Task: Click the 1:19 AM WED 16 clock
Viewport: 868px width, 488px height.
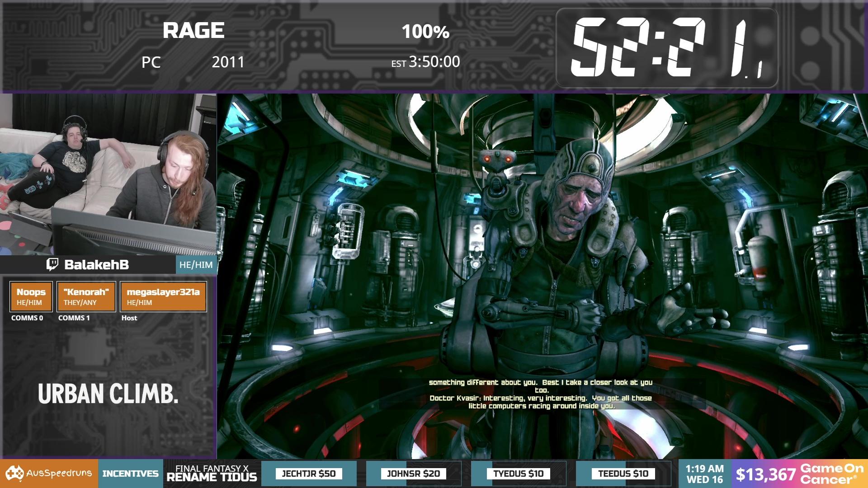Action: tap(705, 474)
